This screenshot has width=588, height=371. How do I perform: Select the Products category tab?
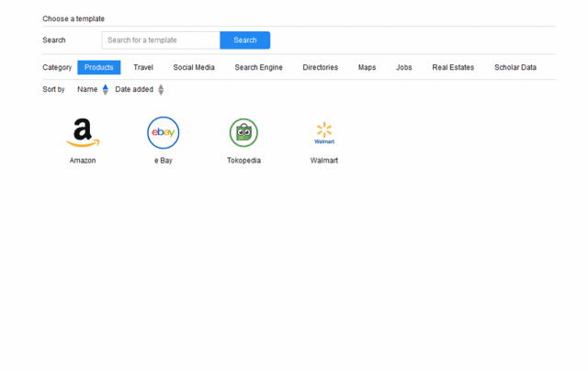pos(99,67)
